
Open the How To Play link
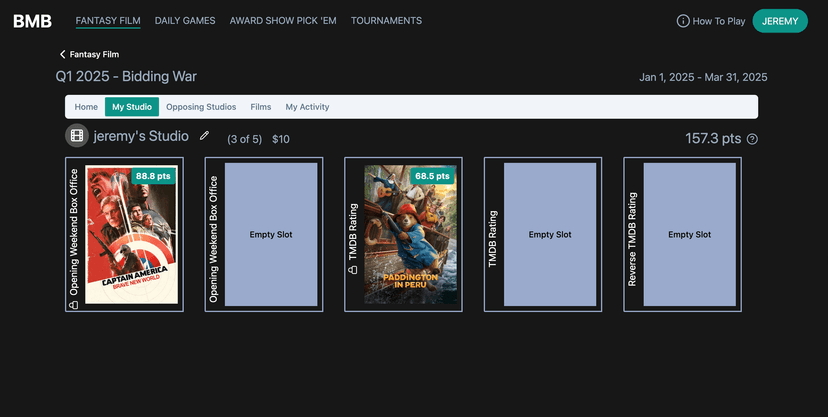point(719,21)
